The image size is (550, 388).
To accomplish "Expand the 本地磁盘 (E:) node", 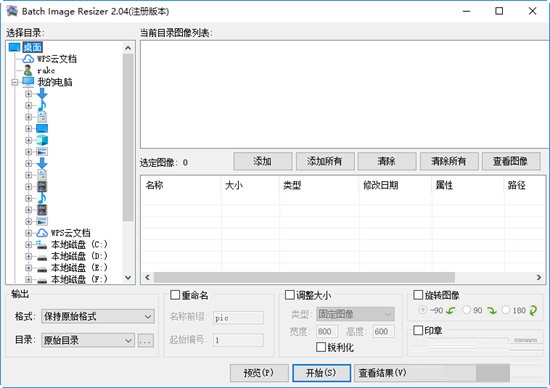I will [28, 268].
